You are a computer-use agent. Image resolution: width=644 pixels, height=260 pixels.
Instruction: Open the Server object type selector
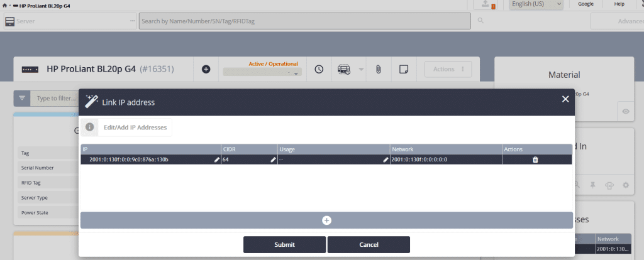tap(70, 21)
